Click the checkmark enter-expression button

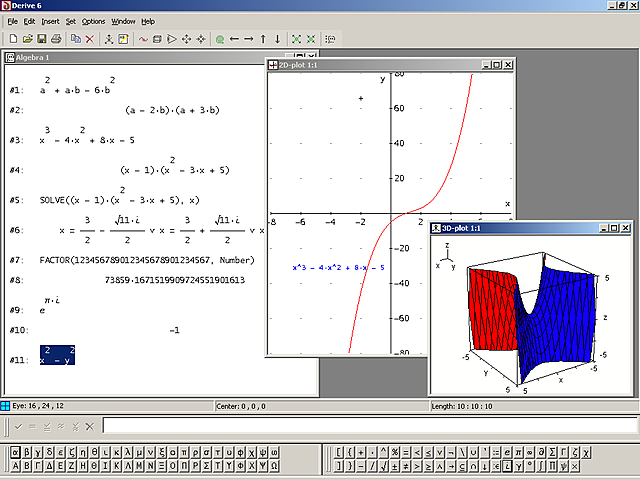[x=18, y=427]
